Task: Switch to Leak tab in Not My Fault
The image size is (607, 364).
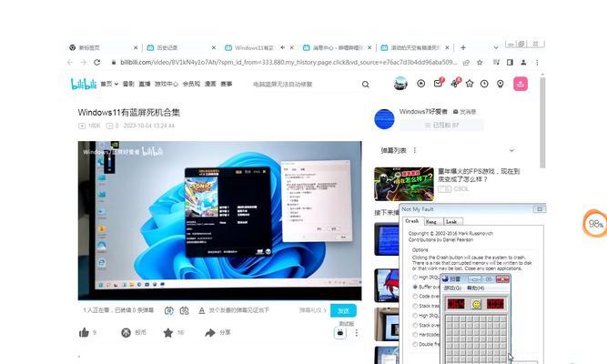Action: pos(451,221)
